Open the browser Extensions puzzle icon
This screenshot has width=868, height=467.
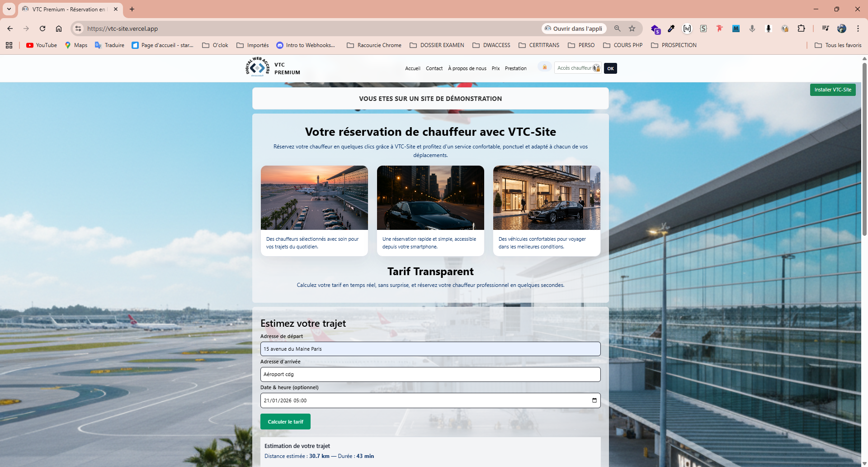pyautogui.click(x=802, y=29)
